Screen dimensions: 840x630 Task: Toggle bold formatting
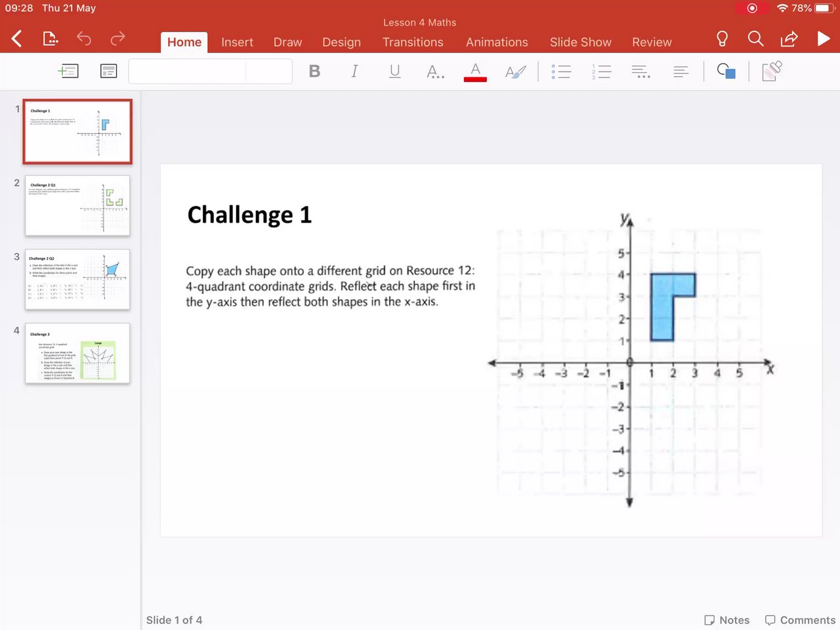point(314,71)
